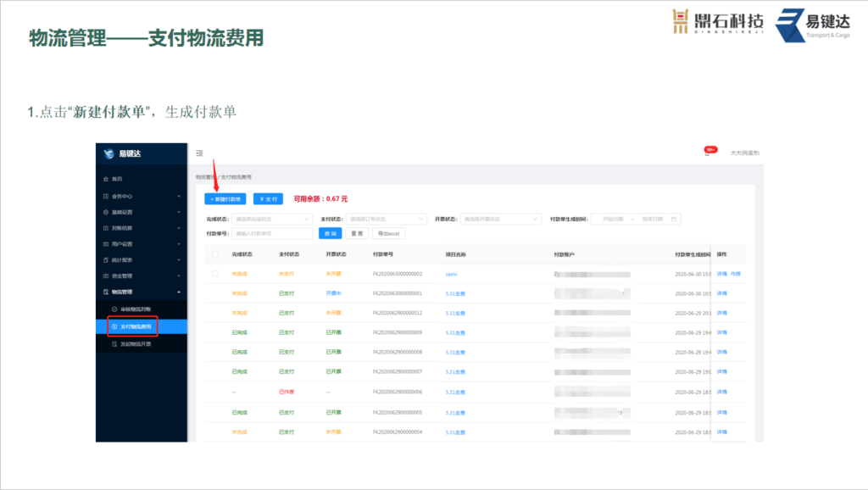Click the 发起物流开票 sidebar icon
Screen dimensions: 868x490
pyautogui.click(x=114, y=344)
